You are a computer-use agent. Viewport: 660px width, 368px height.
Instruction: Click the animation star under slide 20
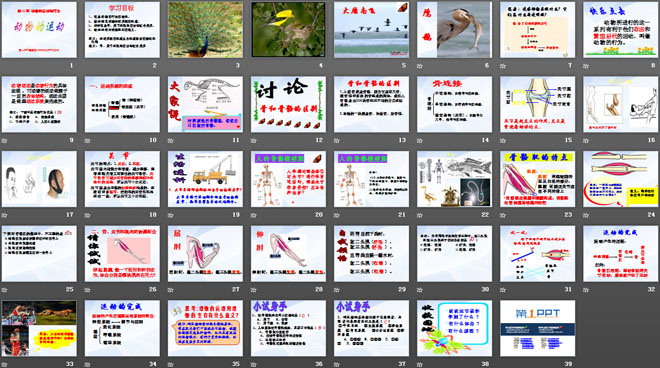click(x=253, y=215)
